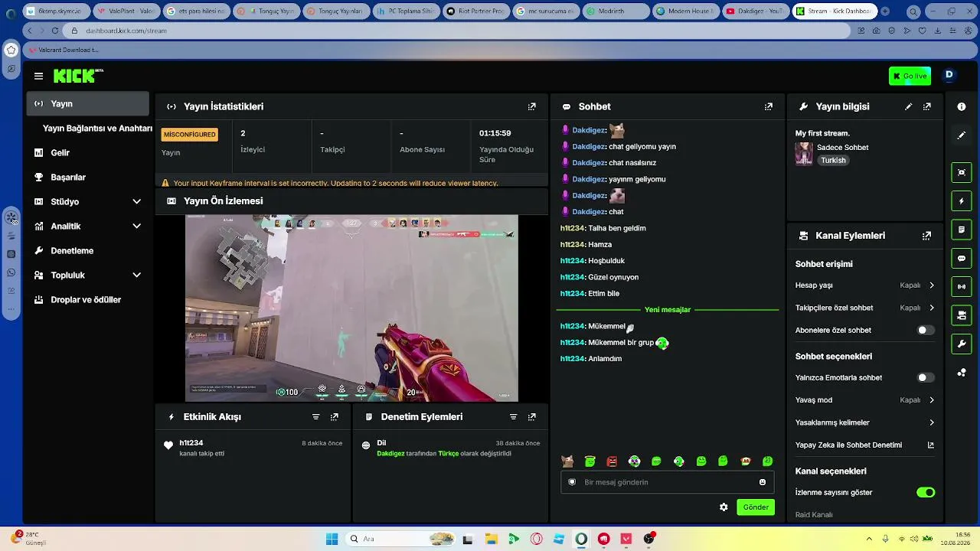Disable İzlenme sayısını göster switch

click(x=926, y=492)
